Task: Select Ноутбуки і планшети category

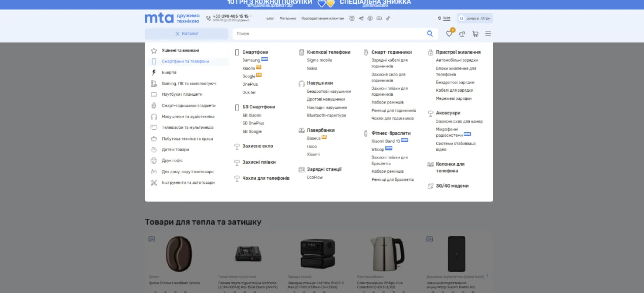Action: pyautogui.click(x=182, y=94)
